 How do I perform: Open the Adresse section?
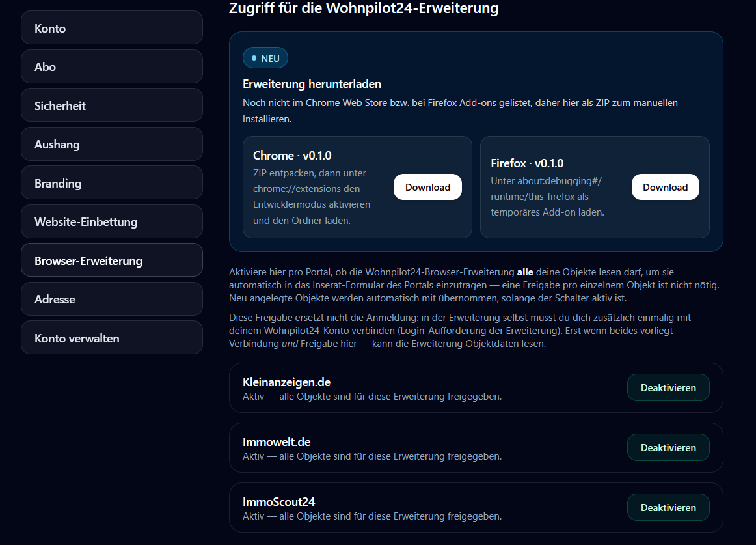(x=111, y=299)
